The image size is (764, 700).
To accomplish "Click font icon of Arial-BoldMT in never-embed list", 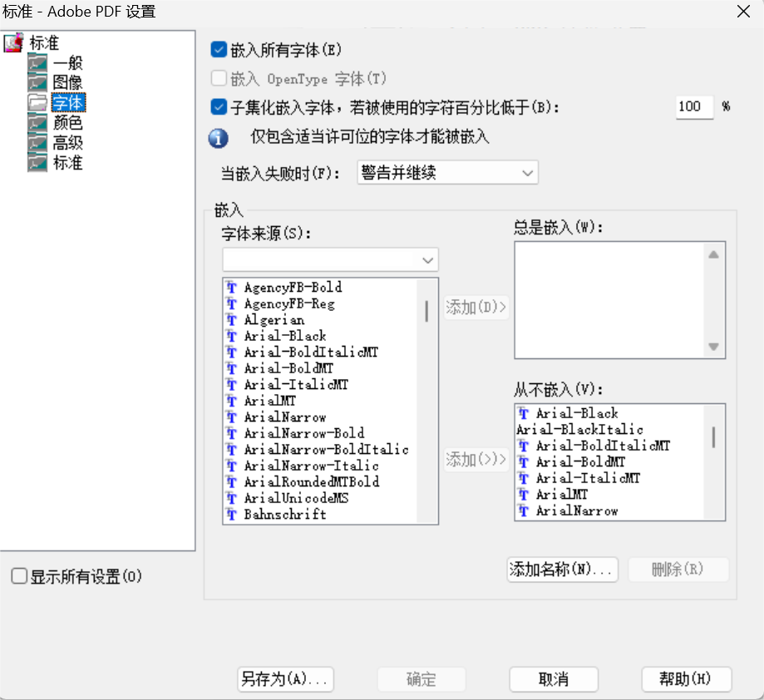I will [523, 461].
